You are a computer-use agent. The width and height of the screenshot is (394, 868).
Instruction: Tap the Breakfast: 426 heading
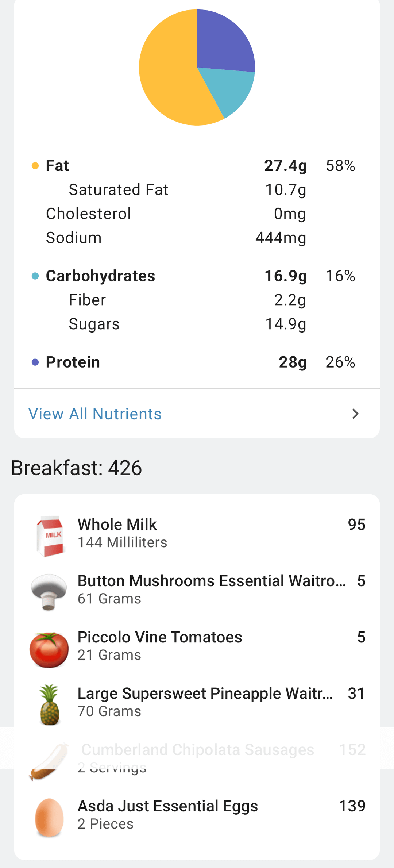[77, 468]
